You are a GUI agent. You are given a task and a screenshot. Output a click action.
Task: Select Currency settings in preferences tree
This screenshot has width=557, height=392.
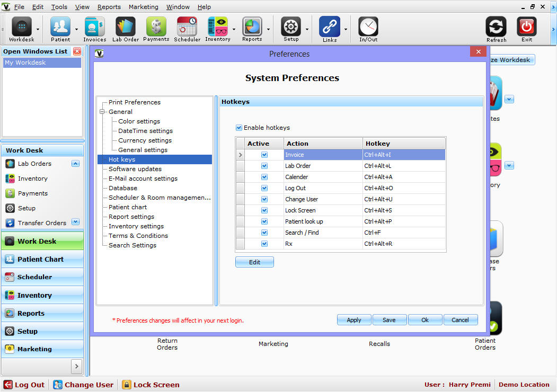coord(145,140)
